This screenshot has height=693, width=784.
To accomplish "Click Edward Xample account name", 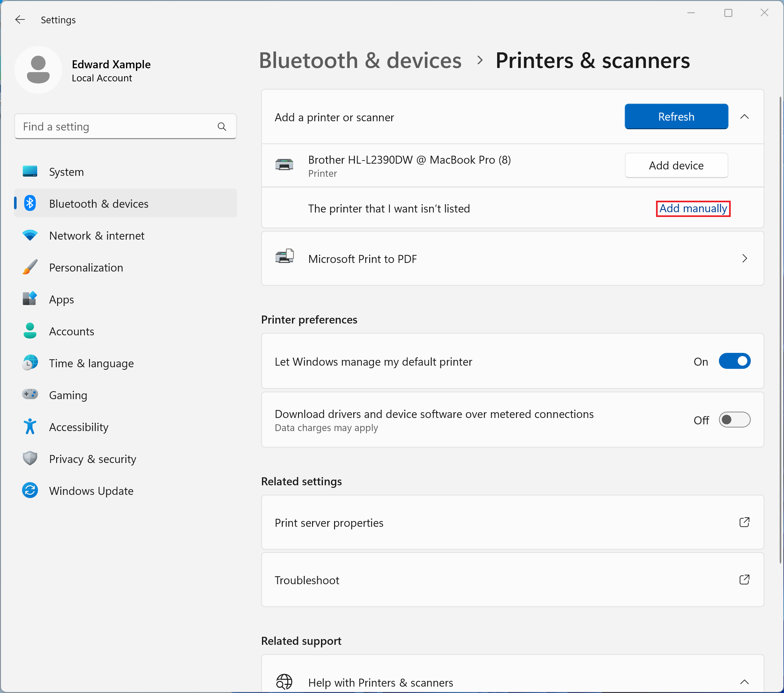I will click(111, 64).
